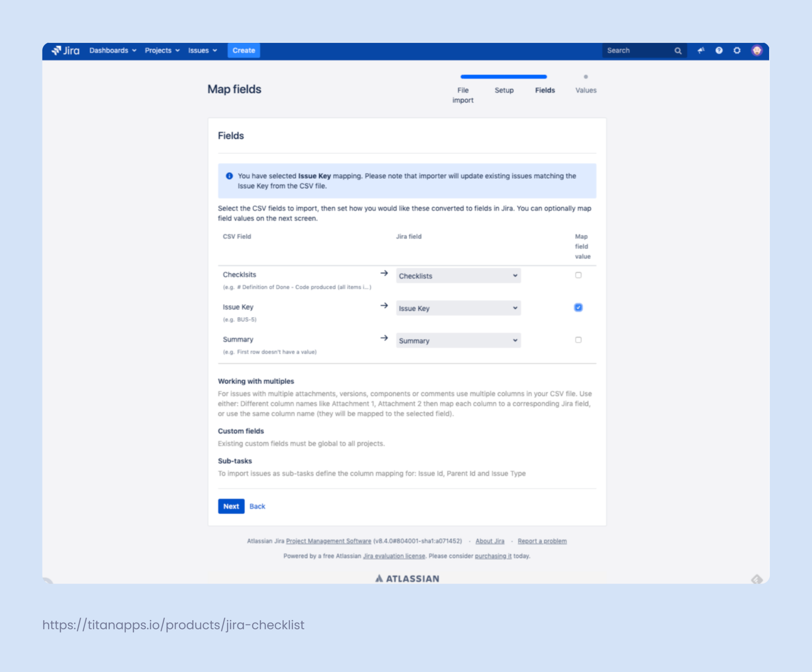Enable Map field value for Checklsits
Image resolution: width=812 pixels, height=672 pixels.
[578, 275]
